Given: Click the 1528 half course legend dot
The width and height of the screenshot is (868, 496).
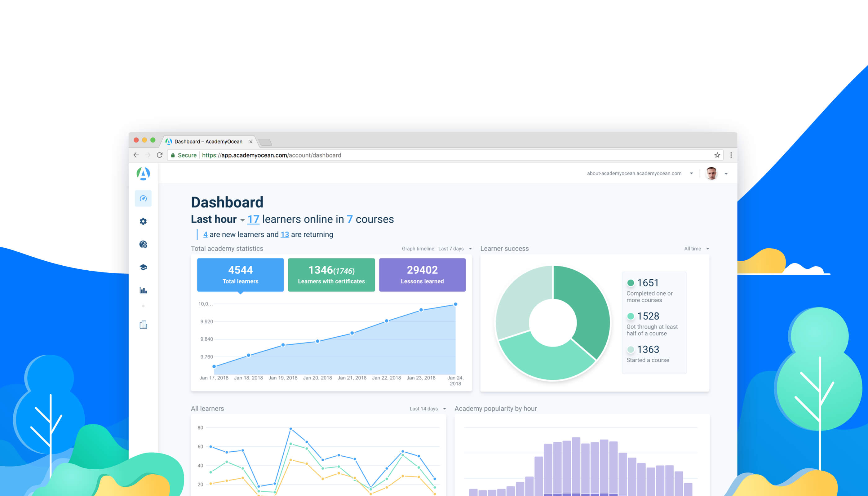Looking at the screenshot, I should click(x=631, y=316).
